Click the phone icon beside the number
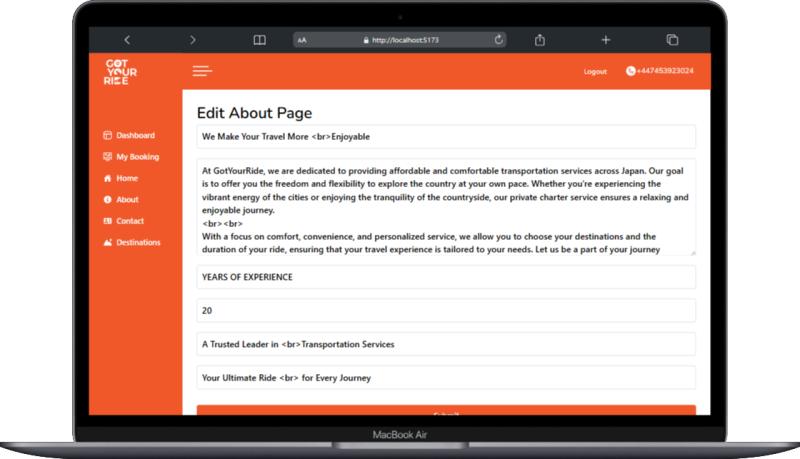The image size is (800, 459). (x=631, y=71)
